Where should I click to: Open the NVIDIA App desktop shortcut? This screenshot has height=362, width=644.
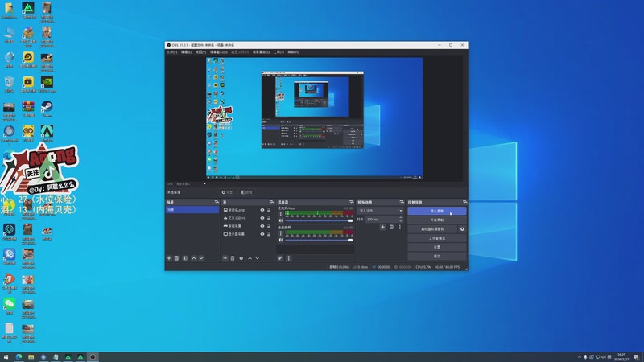[x=47, y=84]
